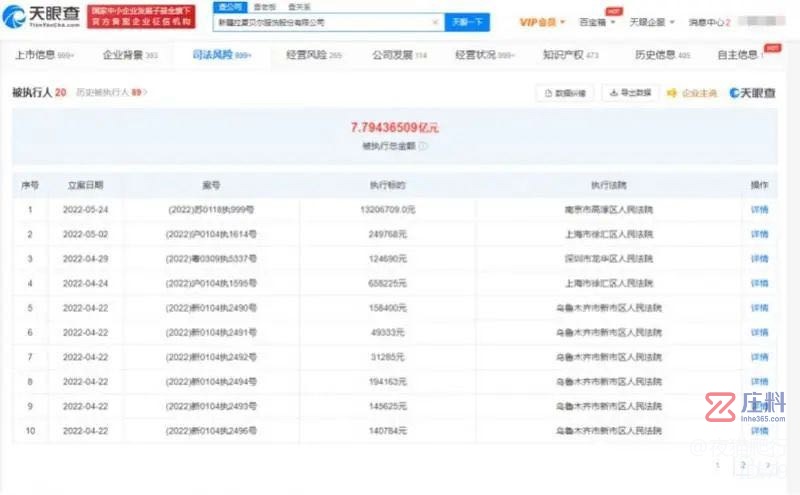Open the blurred user account avatar
The height and width of the screenshot is (495, 800).
(x=761, y=21)
